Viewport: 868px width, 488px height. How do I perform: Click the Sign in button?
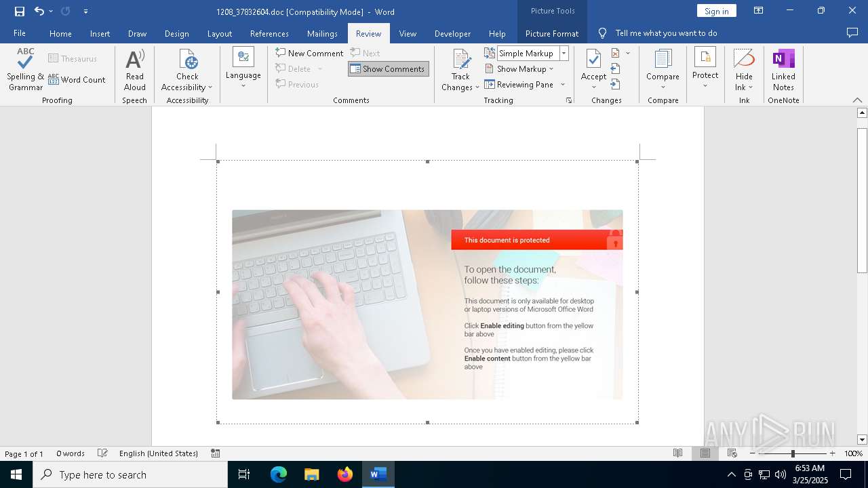click(x=716, y=11)
